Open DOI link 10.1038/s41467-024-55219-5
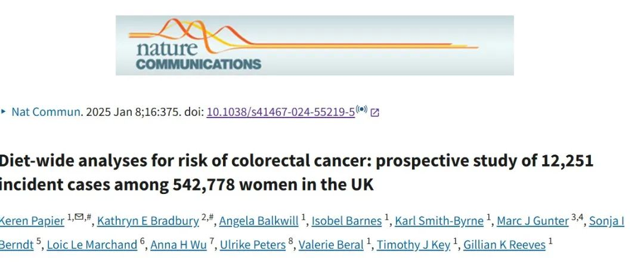 (280, 112)
